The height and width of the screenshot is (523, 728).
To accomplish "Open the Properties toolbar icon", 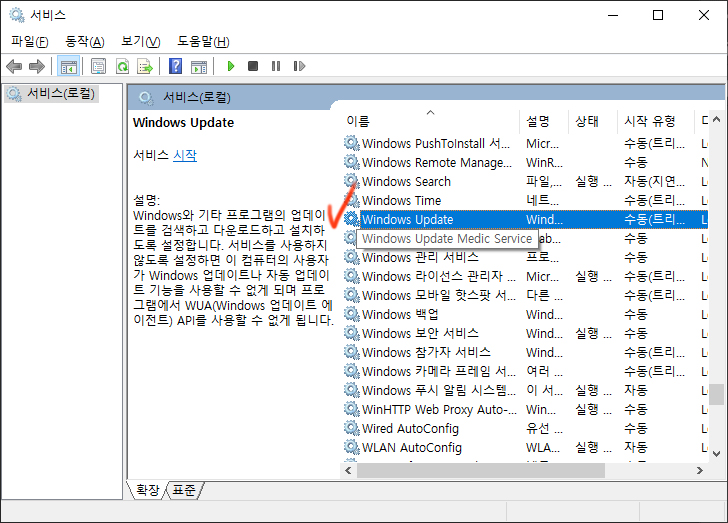I will (98, 66).
